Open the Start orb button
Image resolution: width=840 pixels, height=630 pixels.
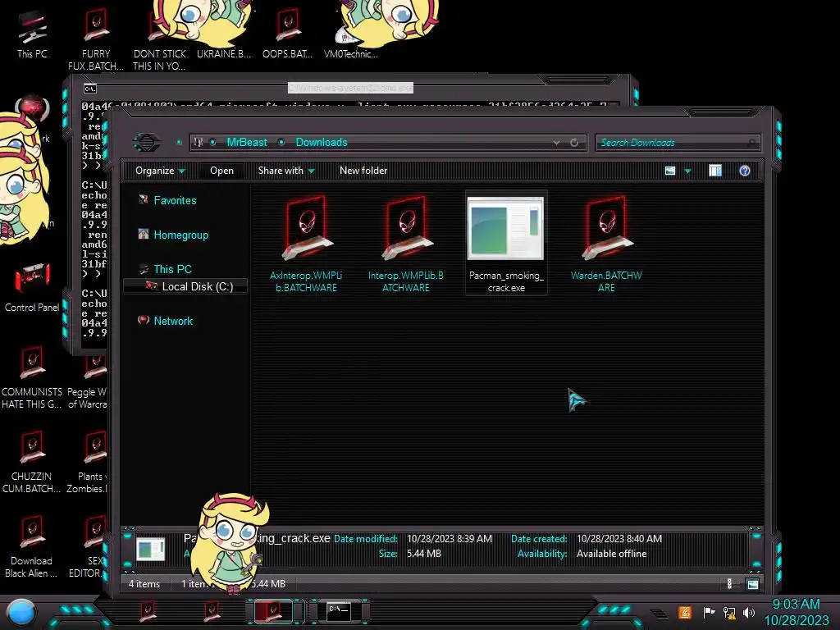click(x=21, y=612)
